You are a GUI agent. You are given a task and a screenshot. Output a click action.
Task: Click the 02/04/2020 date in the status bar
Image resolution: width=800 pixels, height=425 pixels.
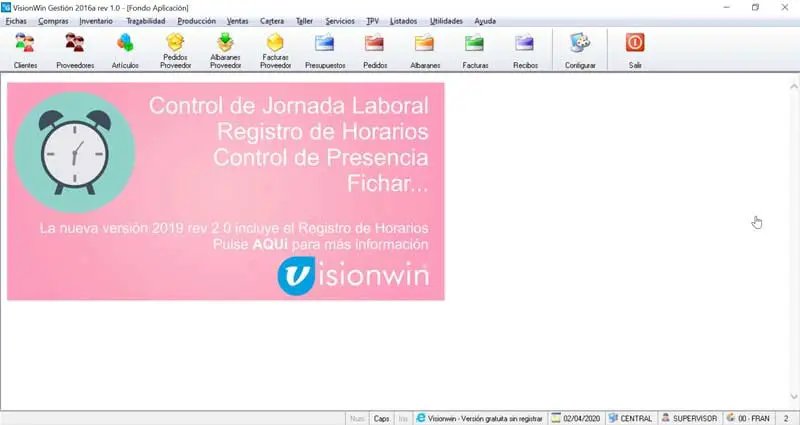click(x=577, y=418)
